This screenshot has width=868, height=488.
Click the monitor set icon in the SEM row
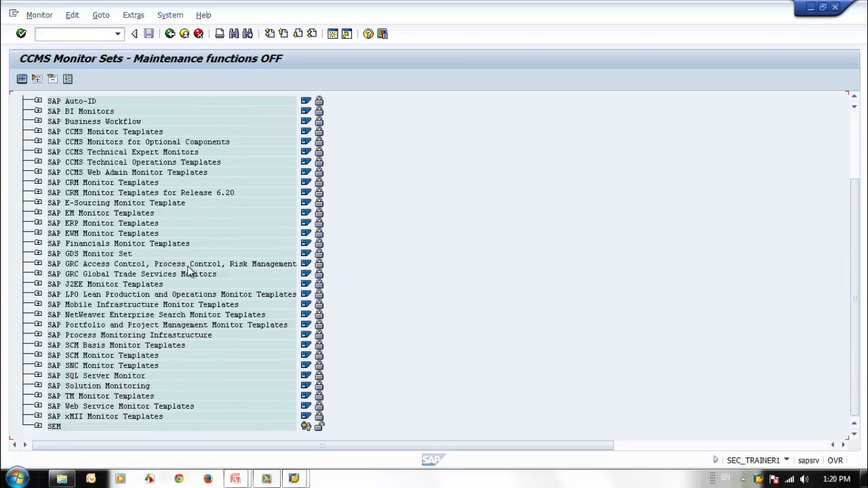coord(306,426)
